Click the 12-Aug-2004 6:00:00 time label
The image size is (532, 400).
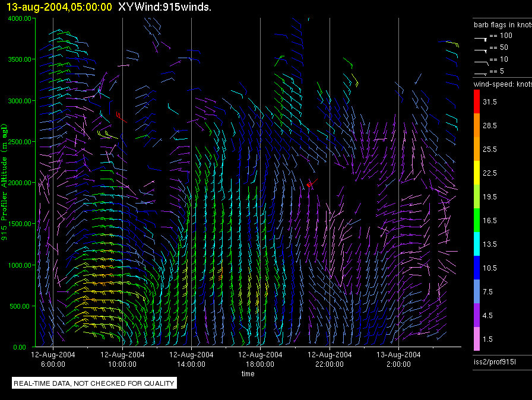53,359
